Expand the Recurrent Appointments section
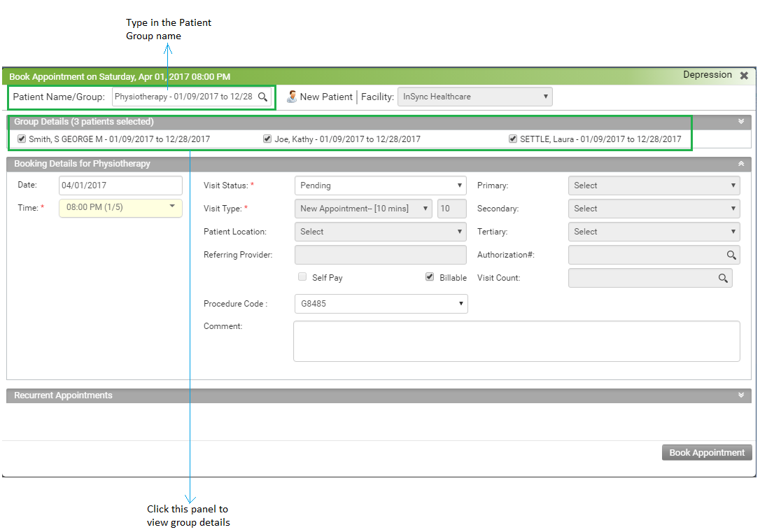Image resolution: width=760 pixels, height=532 pixels. 740,395
